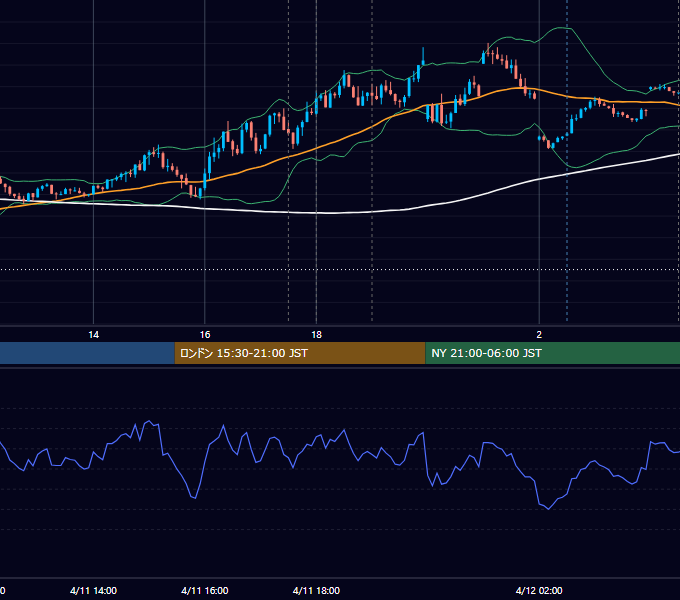Click the 4/12 02:00 date label

point(539,590)
